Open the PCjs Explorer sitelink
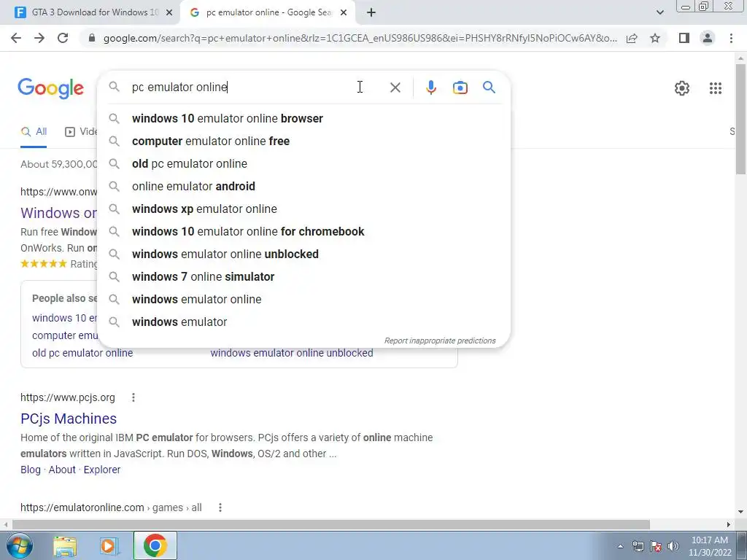Viewport: 747px width, 560px height. tap(102, 470)
